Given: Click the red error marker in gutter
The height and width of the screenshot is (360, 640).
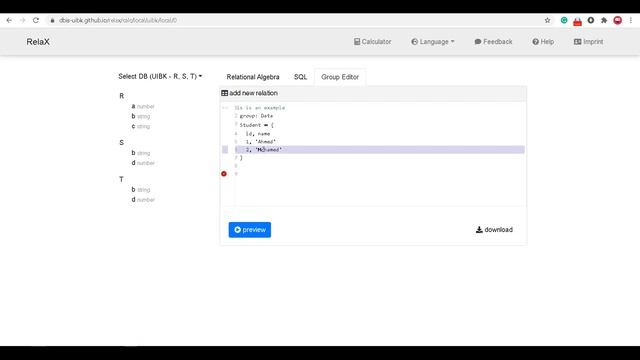Looking at the screenshot, I should 224,174.
